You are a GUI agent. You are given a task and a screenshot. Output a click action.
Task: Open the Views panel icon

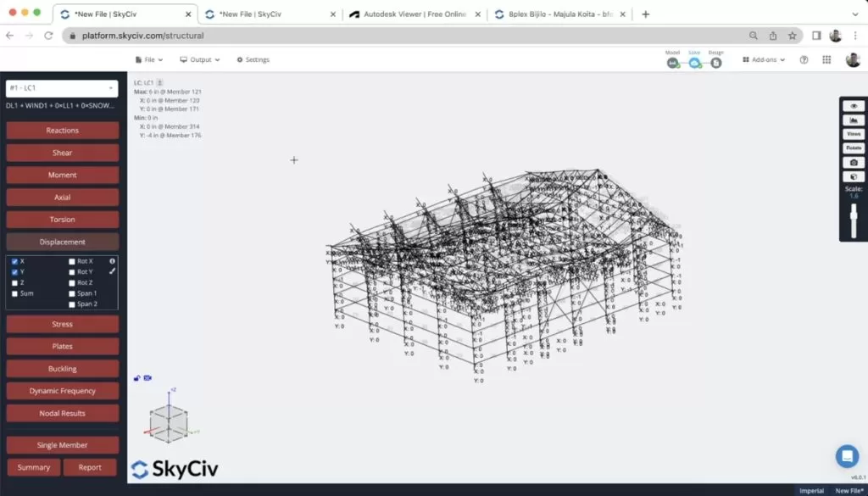(x=853, y=133)
